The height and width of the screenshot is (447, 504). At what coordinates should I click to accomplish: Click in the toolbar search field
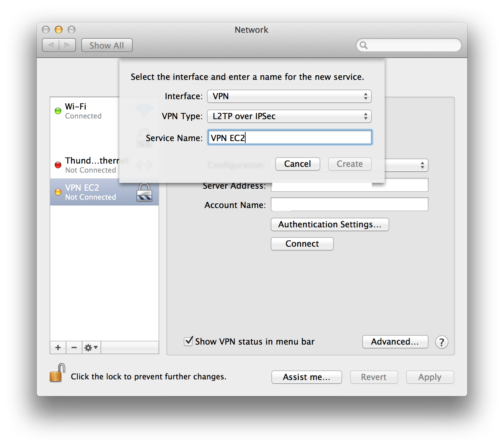[409, 45]
